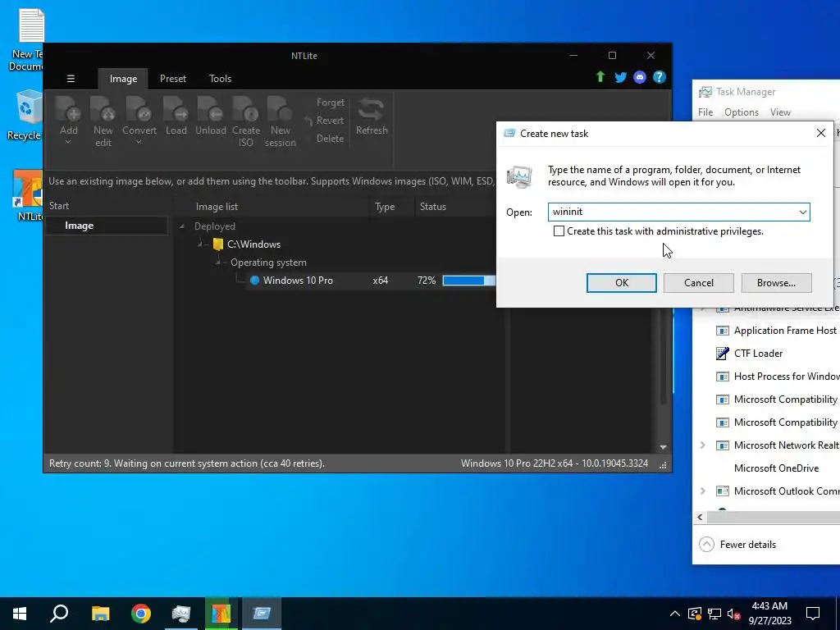The height and width of the screenshot is (630, 840).
Task: Open Task Manager File menu
Action: tap(705, 112)
